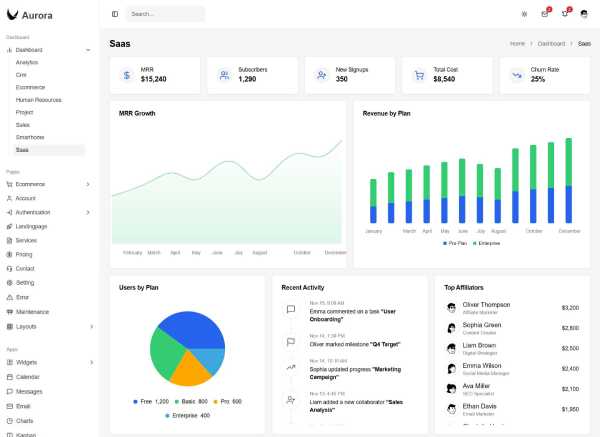Click the Churn Rate icon
Image resolution: width=600 pixels, height=437 pixels.
(516, 75)
